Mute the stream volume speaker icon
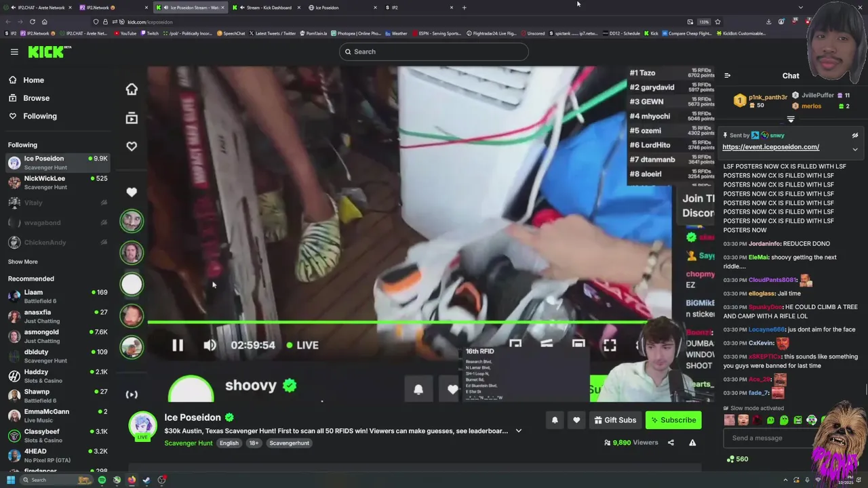The width and height of the screenshot is (868, 488). click(x=210, y=345)
